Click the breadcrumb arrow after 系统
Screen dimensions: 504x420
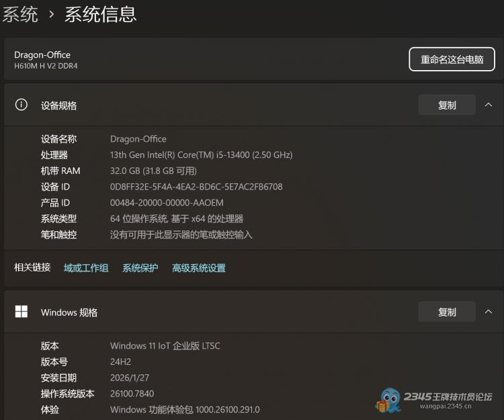coord(51,14)
